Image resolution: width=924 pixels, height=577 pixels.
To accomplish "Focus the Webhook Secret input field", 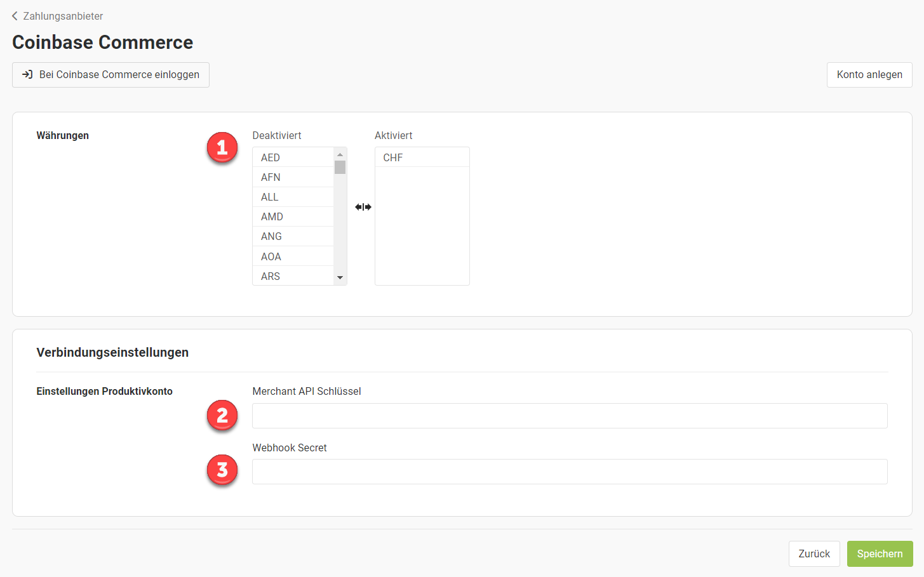I will [570, 472].
